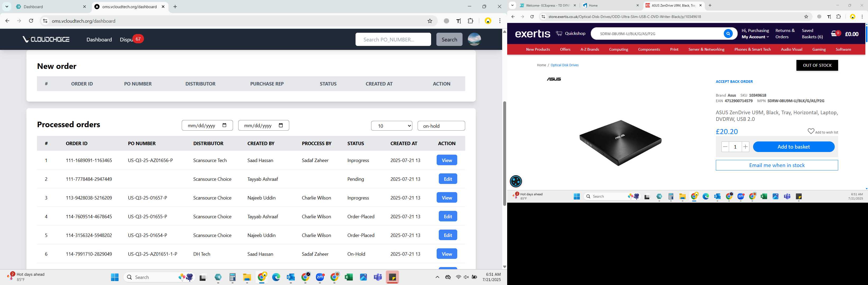The image size is (868, 285).
Task: Open tab search chevron in right browser
Action: (512, 5)
